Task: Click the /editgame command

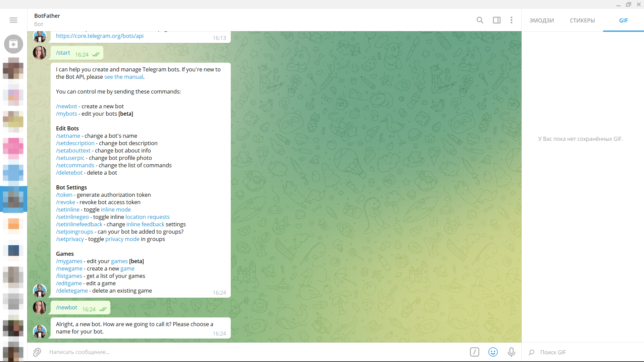Action: (69, 283)
